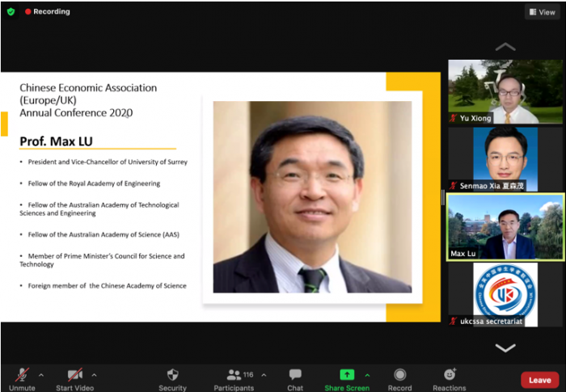Viewport: 566px width, 392px height.
Task: Click the green Share Screen button
Action: coord(347,379)
